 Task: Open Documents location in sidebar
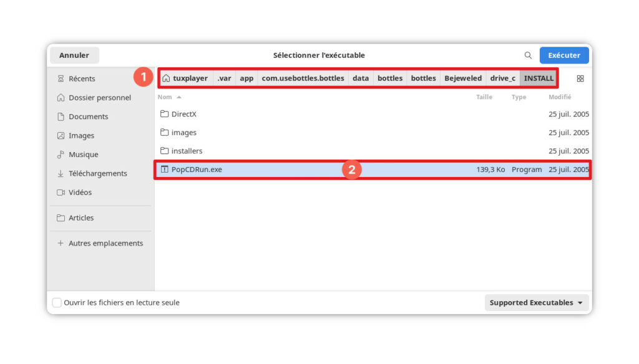(88, 117)
